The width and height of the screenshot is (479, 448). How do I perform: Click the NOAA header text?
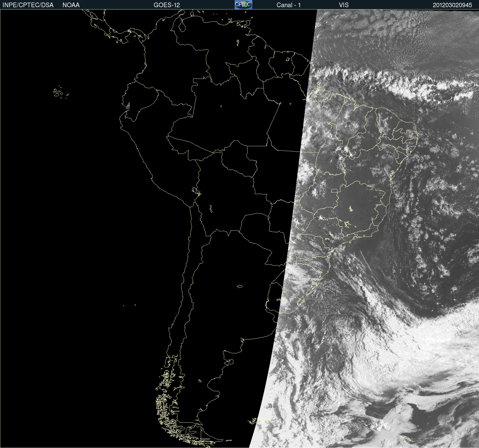coord(71,5)
